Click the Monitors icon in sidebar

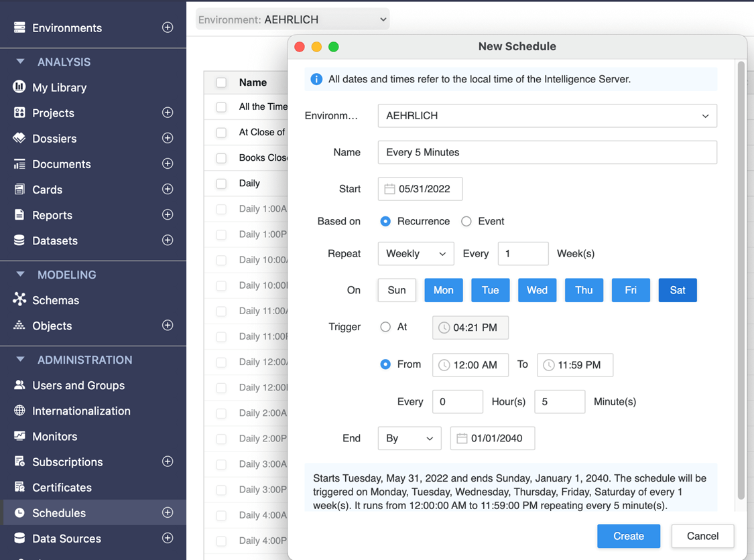(19, 436)
